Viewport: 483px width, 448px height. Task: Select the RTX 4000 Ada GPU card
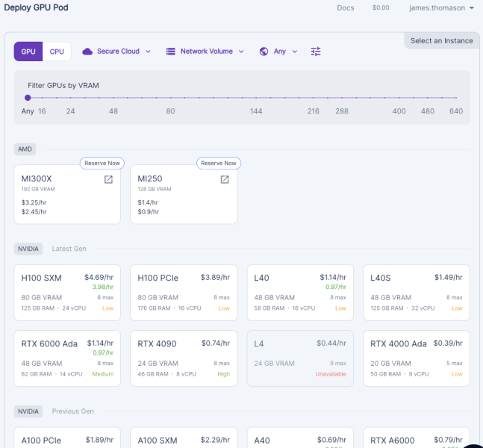click(417, 358)
